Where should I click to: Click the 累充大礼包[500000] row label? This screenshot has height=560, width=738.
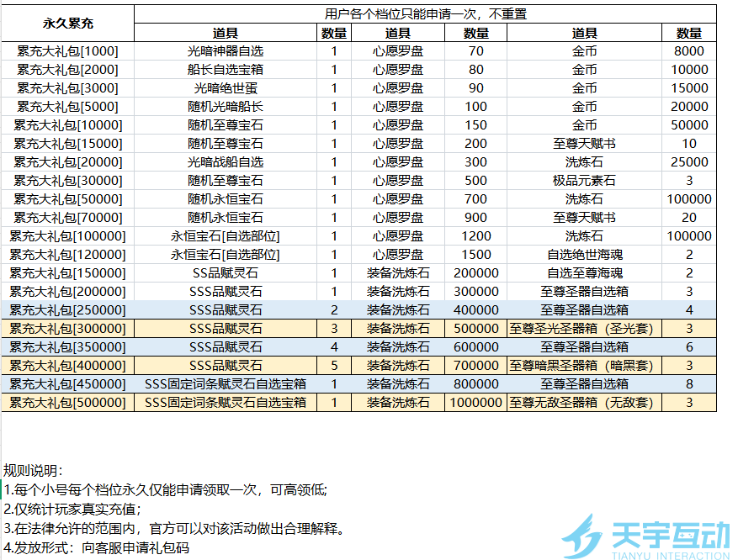68,403
